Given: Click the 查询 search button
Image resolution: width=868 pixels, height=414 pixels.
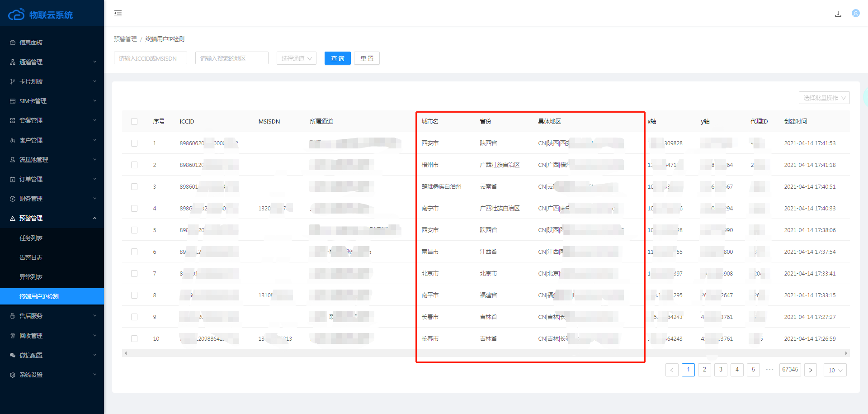Looking at the screenshot, I should click(x=338, y=58).
